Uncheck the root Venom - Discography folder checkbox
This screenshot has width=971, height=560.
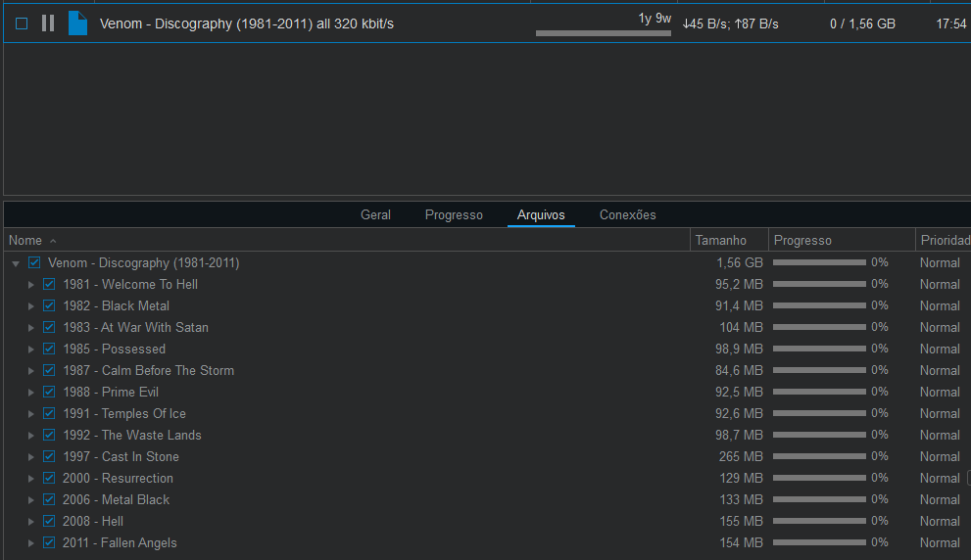(x=34, y=262)
